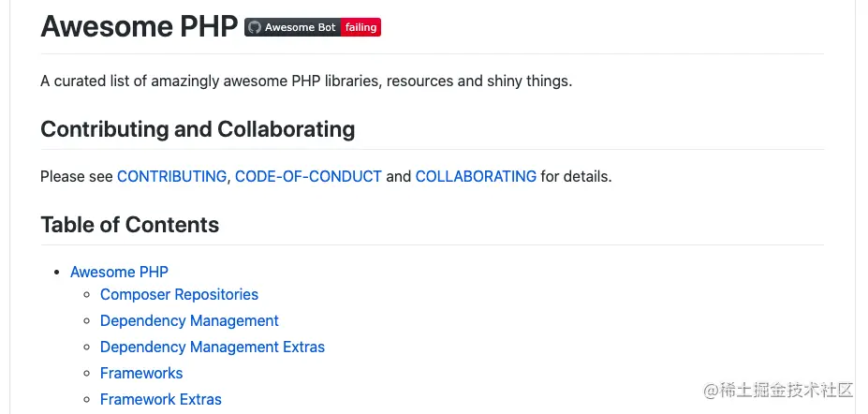Go to Frameworks section
This screenshot has height=414, width=868.
point(141,373)
